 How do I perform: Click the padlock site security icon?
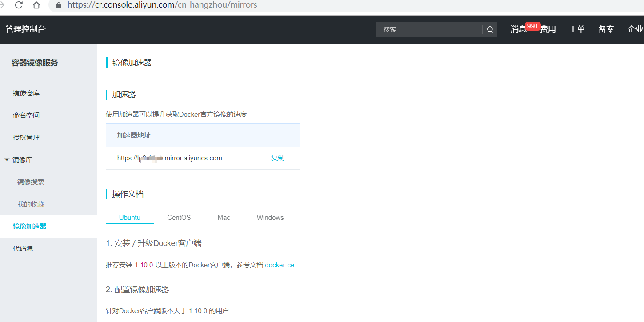pyautogui.click(x=58, y=5)
